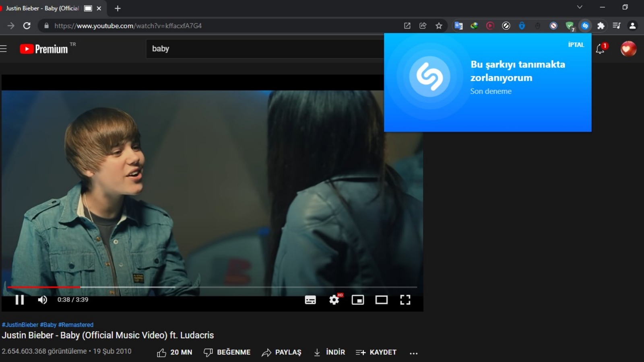The width and height of the screenshot is (644, 362).
Task: Toggle subtitles on the video
Action: coord(310,300)
